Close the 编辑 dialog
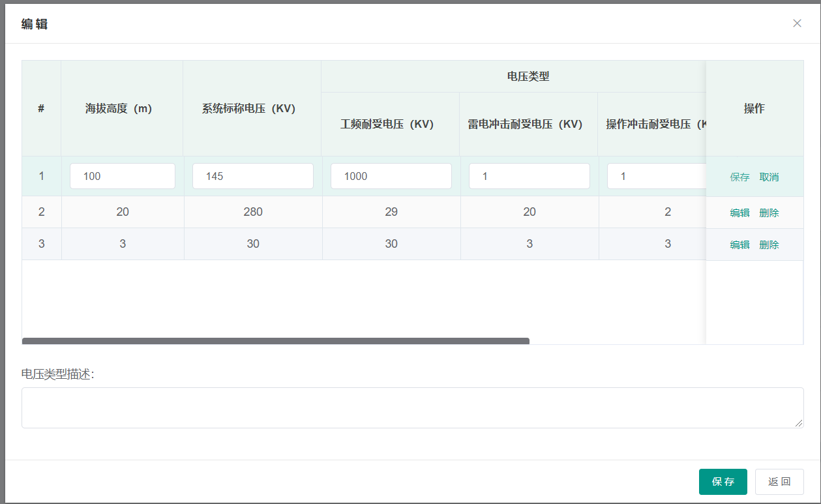The height and width of the screenshot is (504, 821). (x=797, y=23)
